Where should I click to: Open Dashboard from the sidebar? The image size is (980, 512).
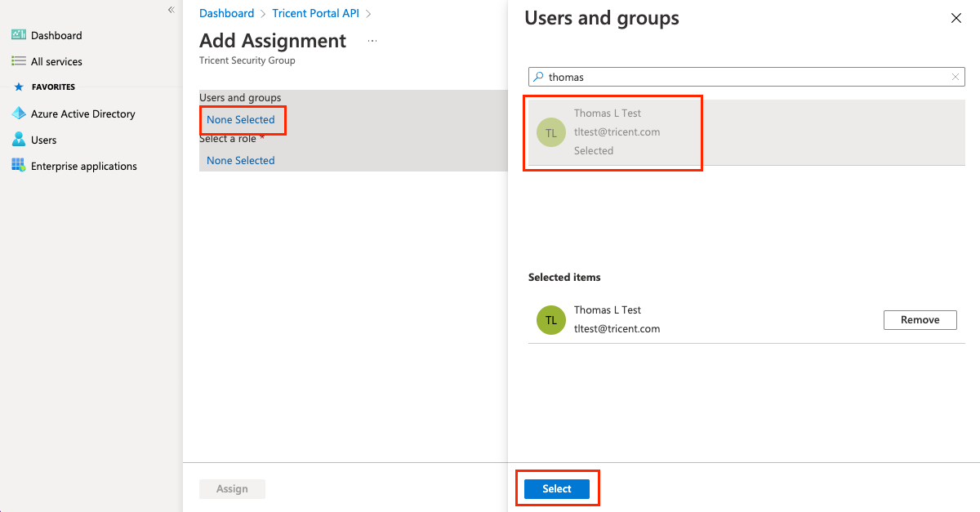point(56,35)
